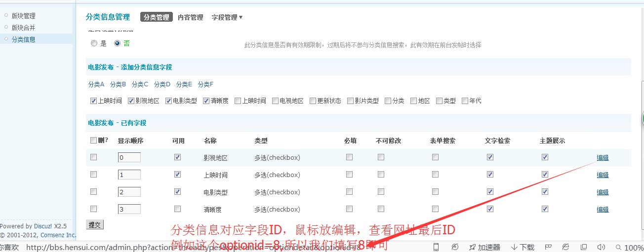Toggle the 删? select-all checkbox in table header
Viewport: 644px width, 252px height.
[93, 140]
